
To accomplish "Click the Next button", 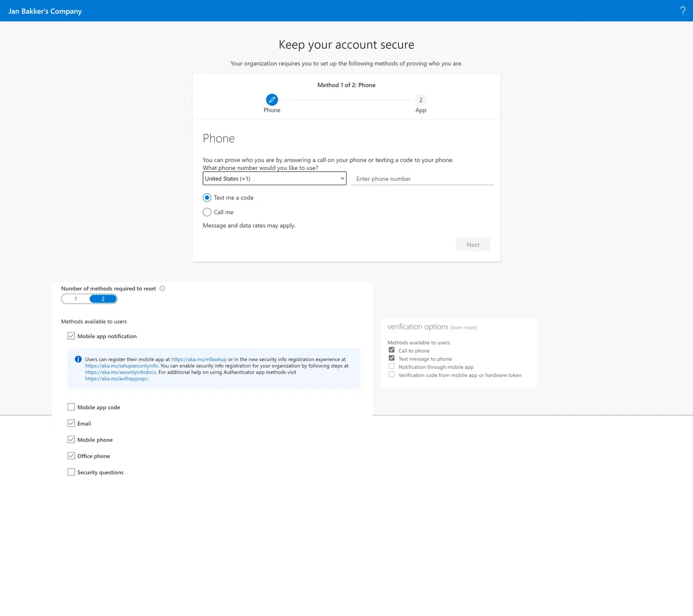I will 473,245.
